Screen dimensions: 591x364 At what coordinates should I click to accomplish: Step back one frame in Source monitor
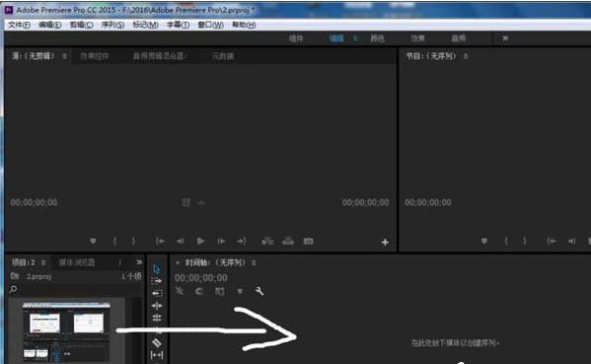[181, 241]
